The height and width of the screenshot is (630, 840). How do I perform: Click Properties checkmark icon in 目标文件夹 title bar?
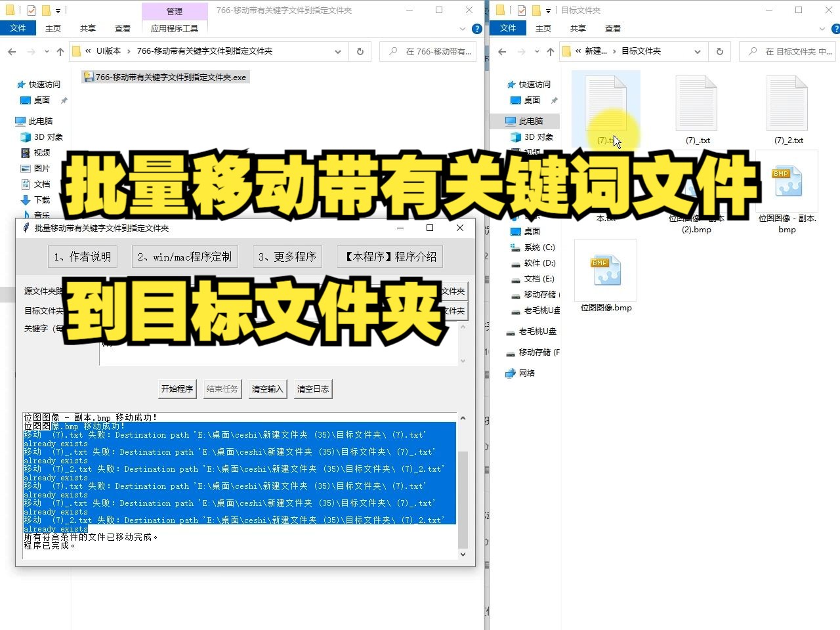click(x=521, y=10)
